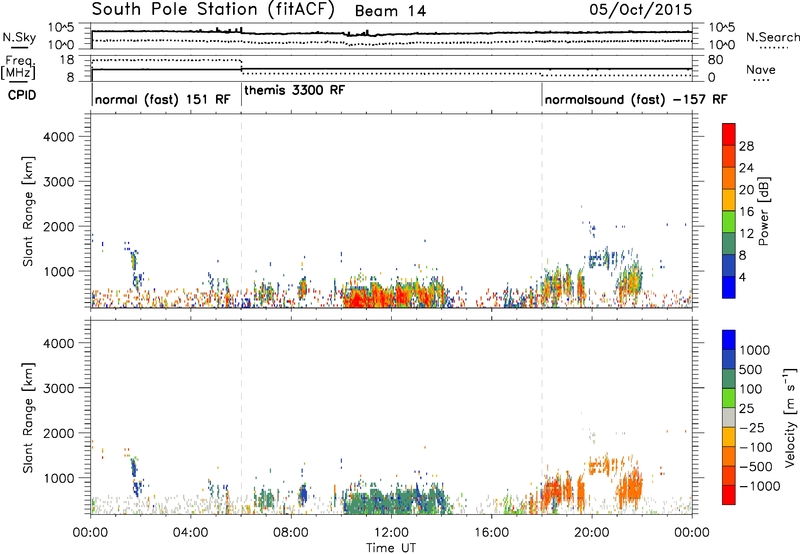Click the '4' tick on Power colorbar
This screenshot has height=554, width=800.
coord(743,277)
